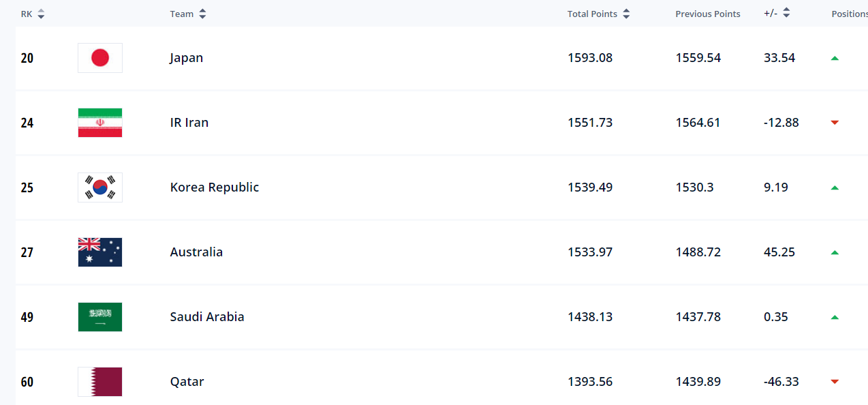This screenshot has width=868, height=405.
Task: Open the Saudi Arabia team link
Action: click(x=206, y=317)
